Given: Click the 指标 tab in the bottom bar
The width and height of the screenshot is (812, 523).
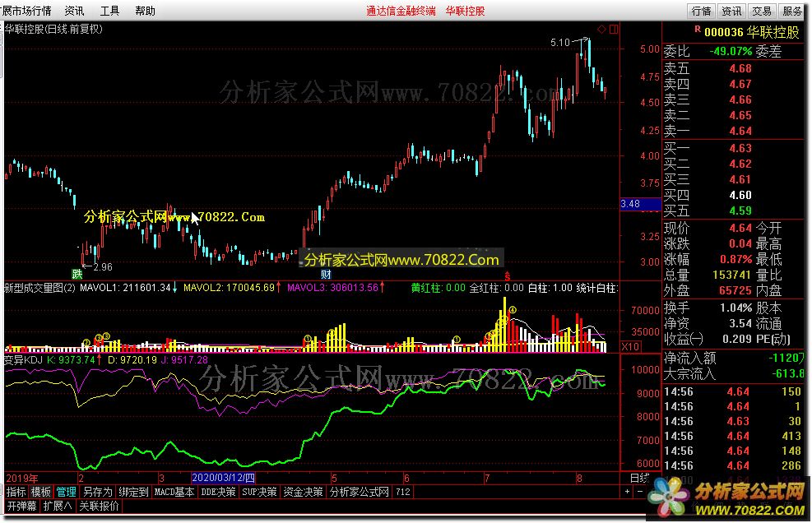Looking at the screenshot, I should coord(16,492).
